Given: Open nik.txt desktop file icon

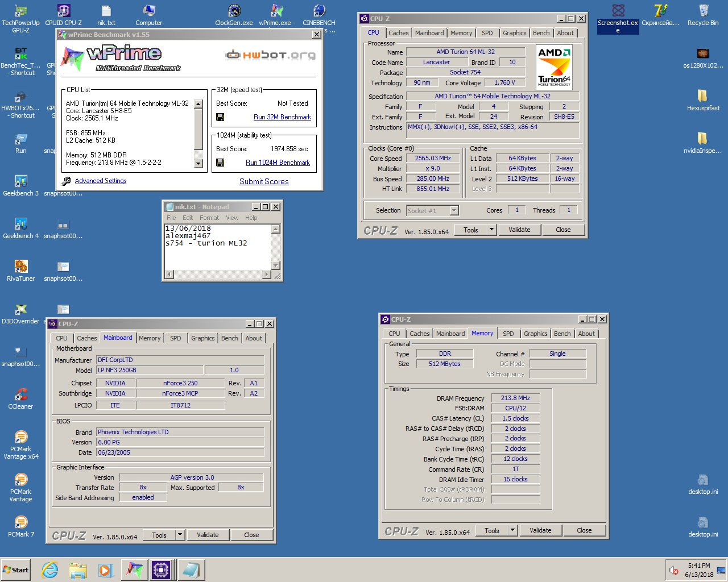Looking at the screenshot, I should coord(106,15).
